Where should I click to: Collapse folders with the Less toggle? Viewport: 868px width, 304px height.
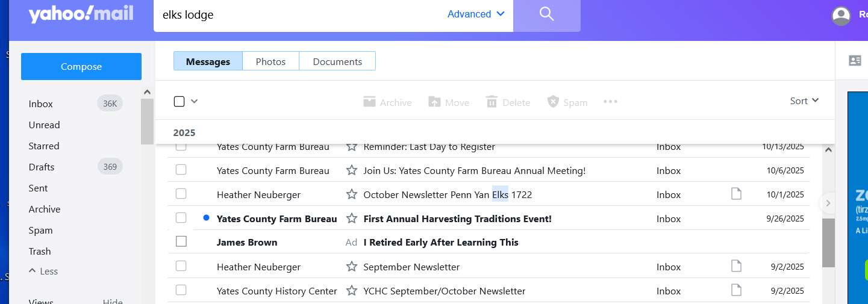tap(43, 271)
